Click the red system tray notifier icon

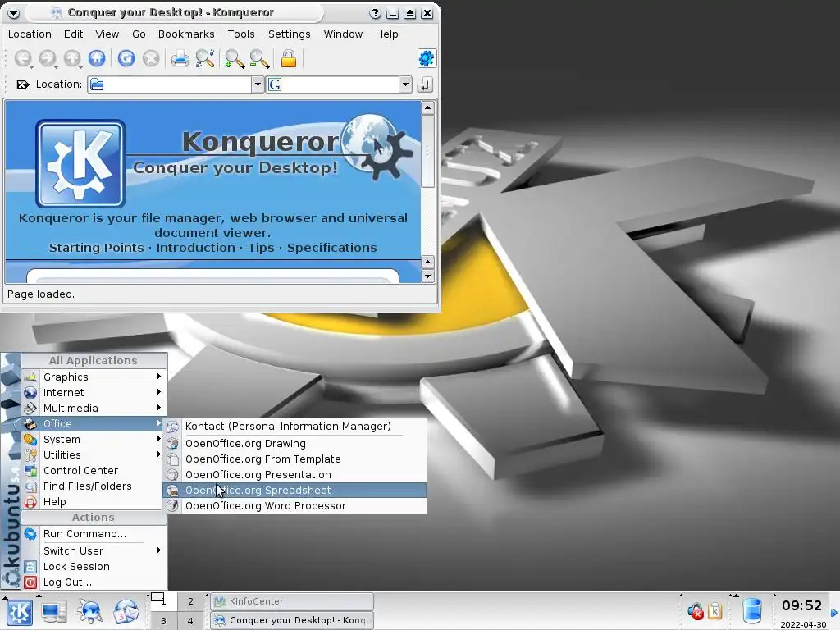pyautogui.click(x=696, y=610)
